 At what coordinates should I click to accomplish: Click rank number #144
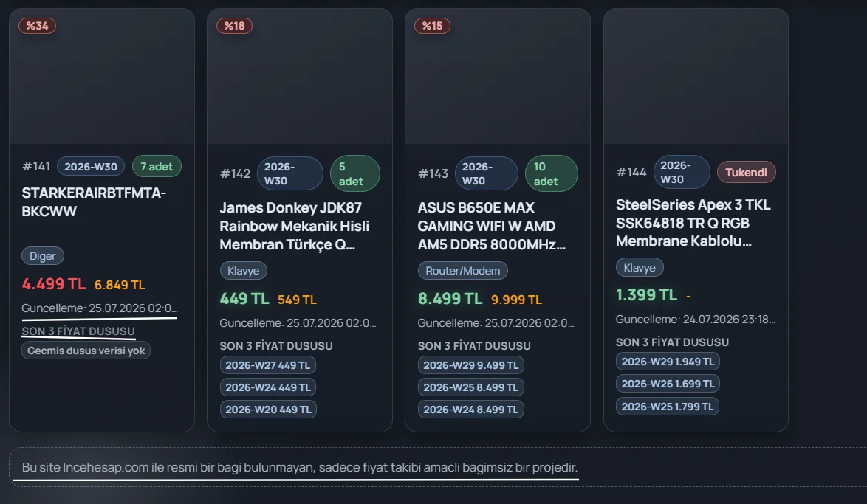click(x=631, y=172)
